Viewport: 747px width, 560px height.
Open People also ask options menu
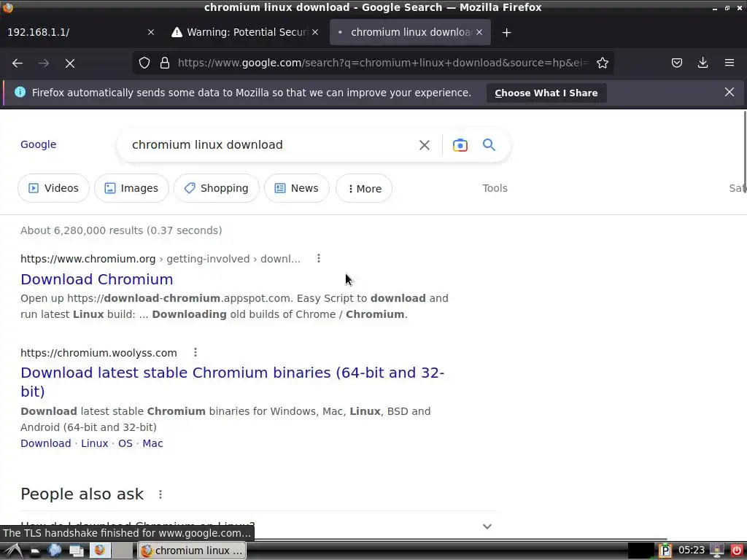coord(160,494)
